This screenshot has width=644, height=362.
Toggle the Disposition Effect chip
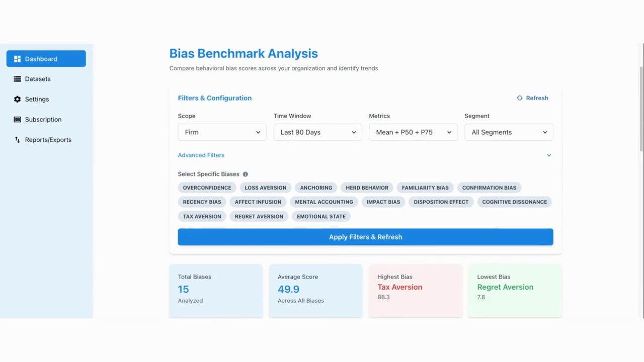[x=441, y=202]
